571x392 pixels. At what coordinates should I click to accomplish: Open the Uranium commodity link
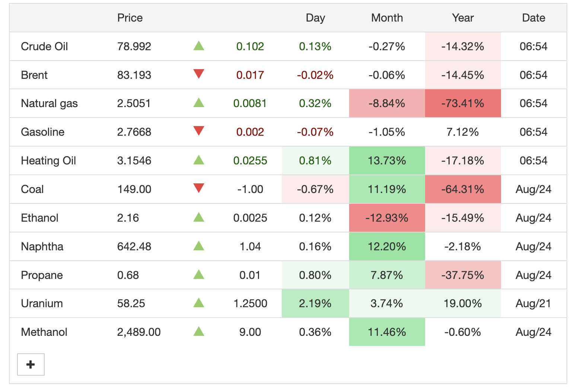coord(42,303)
